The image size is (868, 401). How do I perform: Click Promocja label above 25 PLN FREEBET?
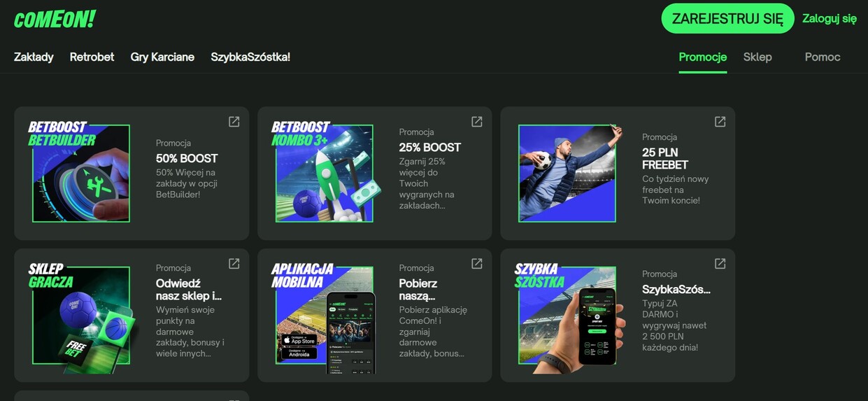[x=660, y=137]
